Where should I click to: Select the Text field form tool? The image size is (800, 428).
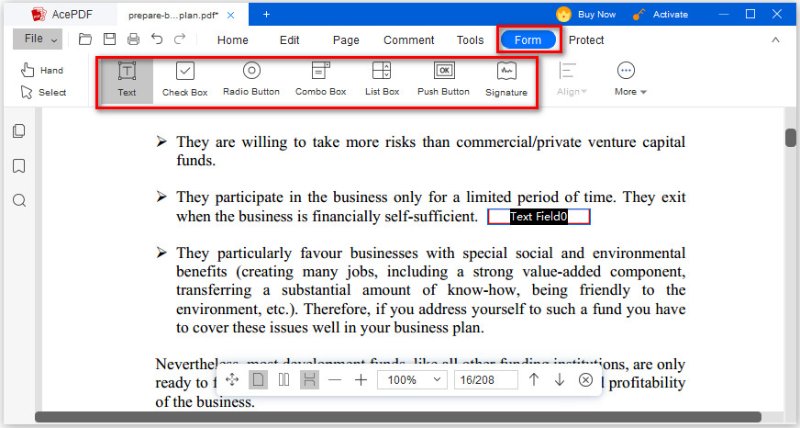pyautogui.click(x=127, y=80)
